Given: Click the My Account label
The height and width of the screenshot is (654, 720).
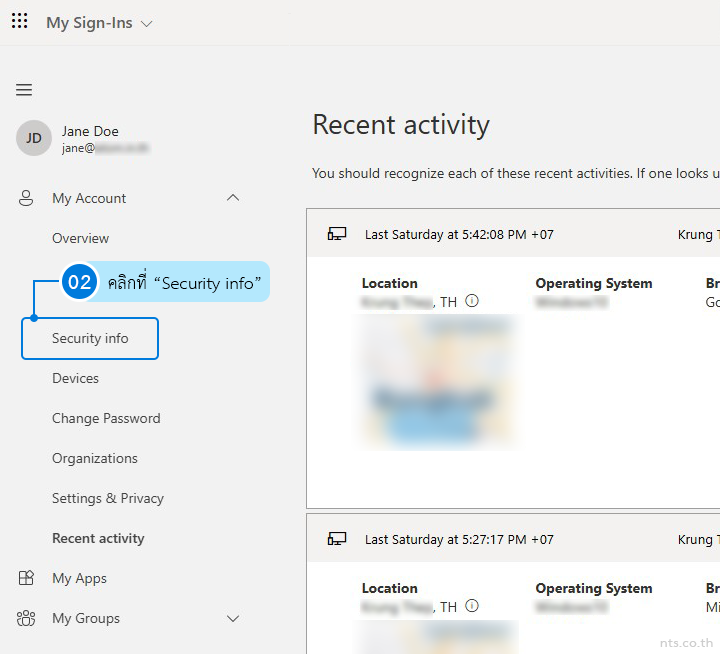Looking at the screenshot, I should (x=89, y=198).
